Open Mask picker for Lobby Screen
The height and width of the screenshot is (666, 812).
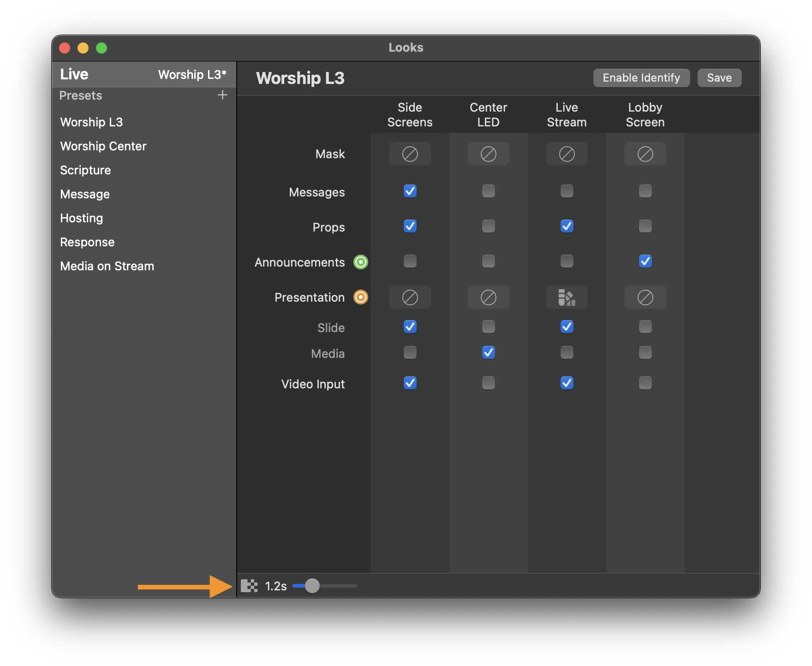[x=645, y=154]
